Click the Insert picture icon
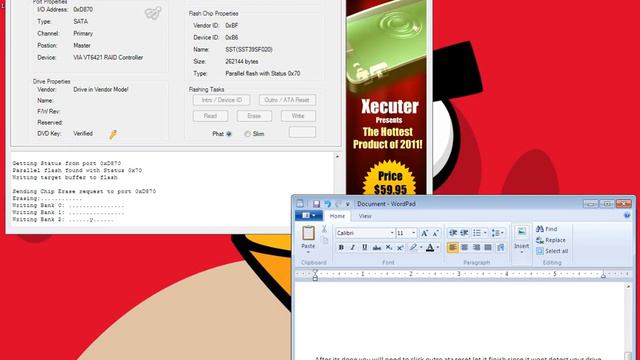 (x=522, y=233)
